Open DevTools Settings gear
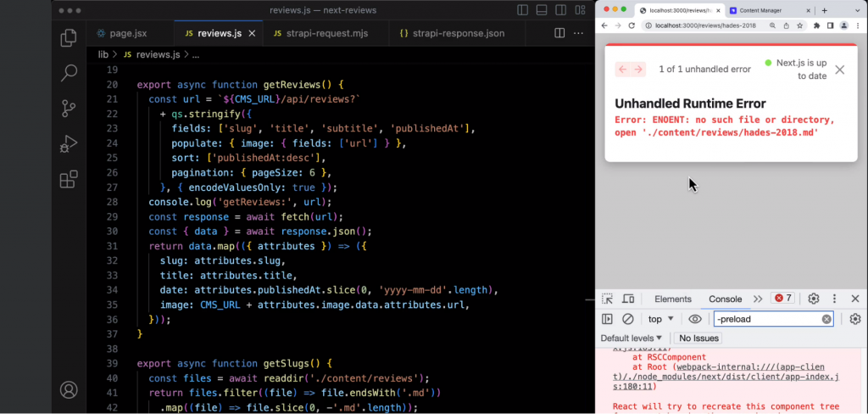 pos(813,299)
